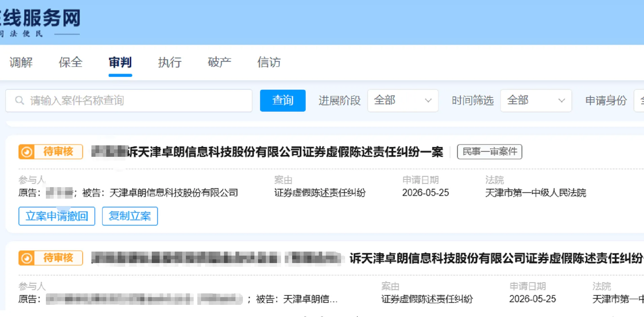Switch to the 保全 tab
This screenshot has height=317, width=644.
click(71, 62)
